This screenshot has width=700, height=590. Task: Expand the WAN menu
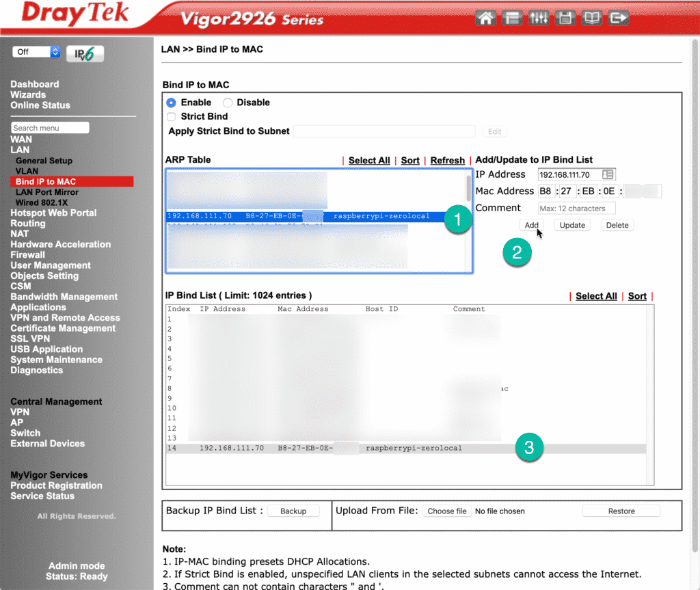[21, 139]
